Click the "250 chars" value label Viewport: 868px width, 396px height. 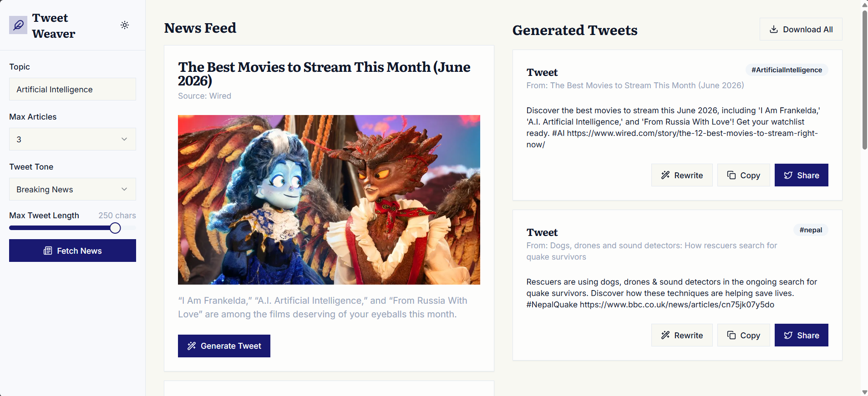(117, 216)
